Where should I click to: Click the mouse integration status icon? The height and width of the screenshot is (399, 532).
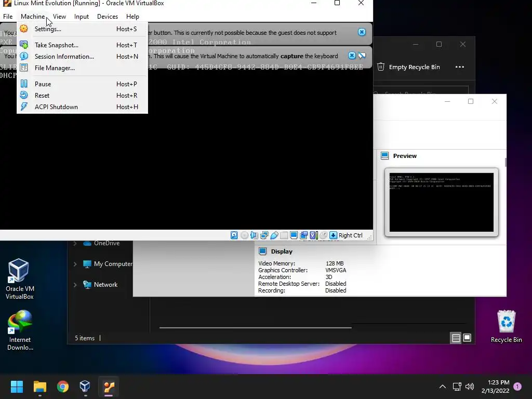324,235
